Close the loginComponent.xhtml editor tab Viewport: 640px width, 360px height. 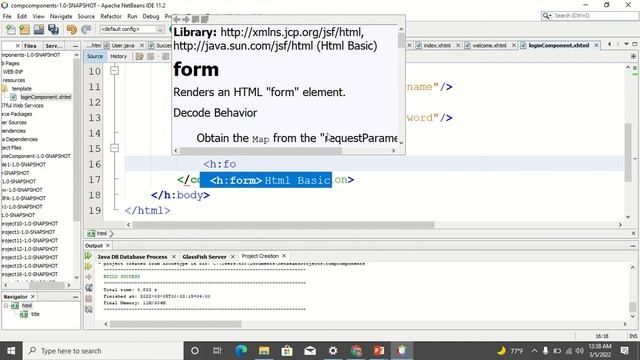click(x=596, y=45)
